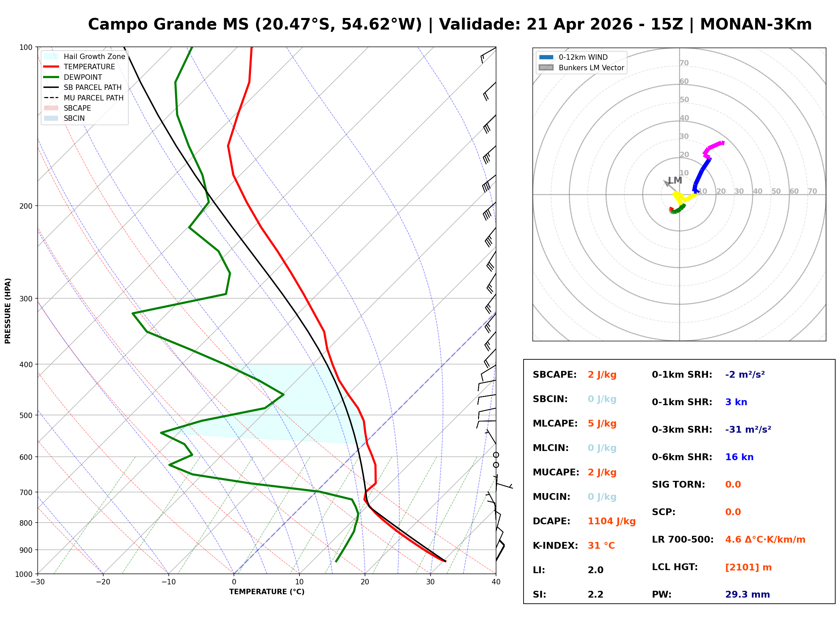Click the Hail Growth Zone legend swatch
The height and width of the screenshot is (621, 840).
(x=51, y=56)
